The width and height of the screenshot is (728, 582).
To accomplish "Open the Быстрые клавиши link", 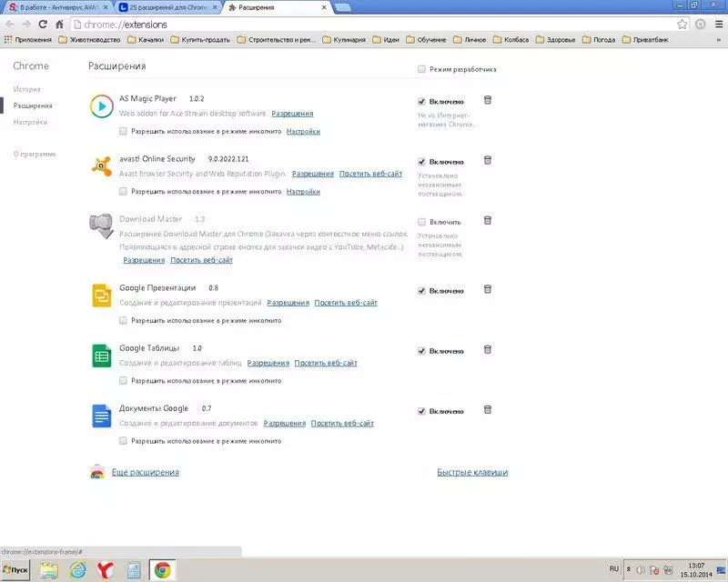I will pos(472,472).
